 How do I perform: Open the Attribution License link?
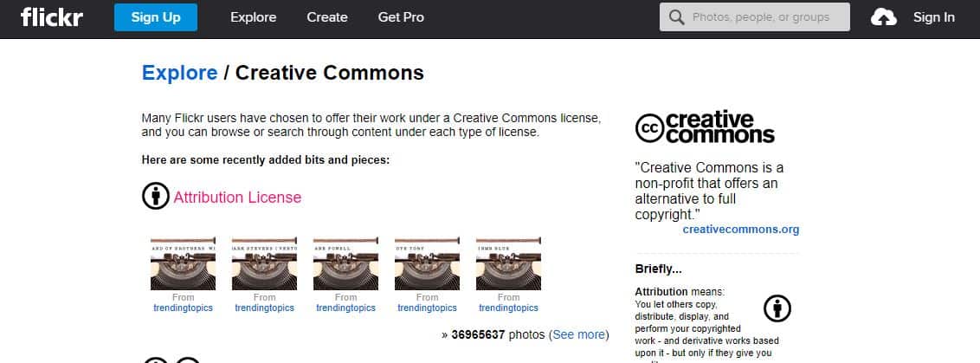[x=237, y=198]
